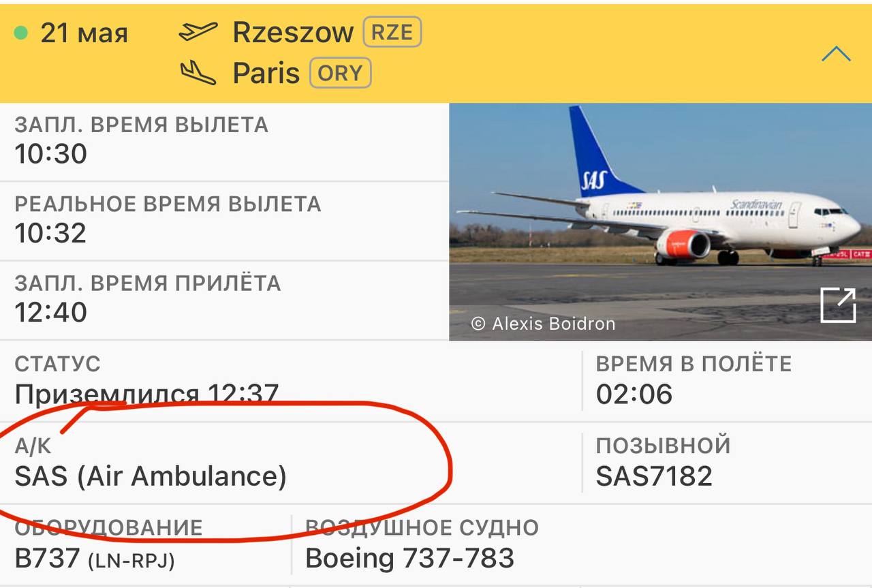
Task: Click the SAS (Air Ambulance) airline name
Action: pos(151,476)
